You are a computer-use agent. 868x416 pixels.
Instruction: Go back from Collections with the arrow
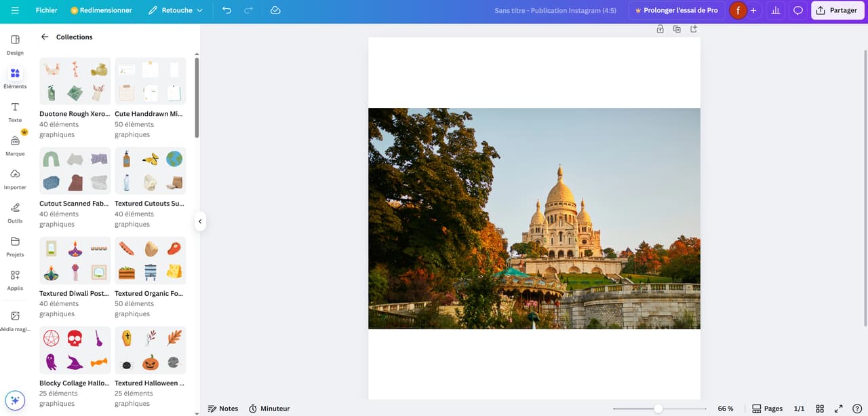coord(45,37)
